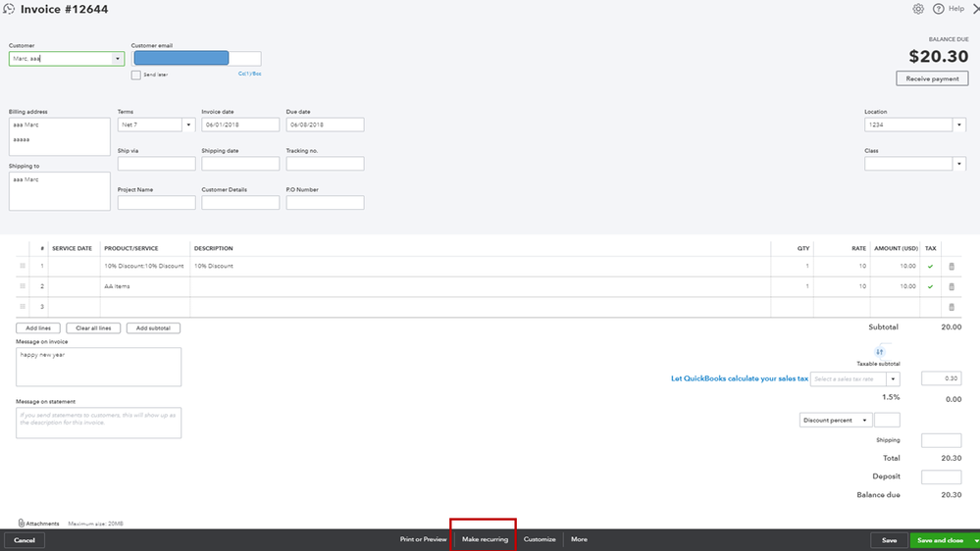Click Customize in bottom bar

click(540, 539)
